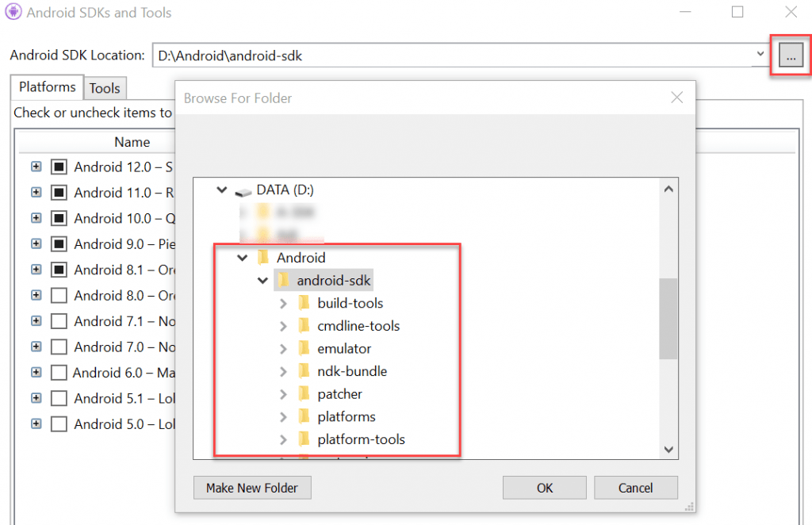Collapse the android-sdk folder node

click(262, 280)
